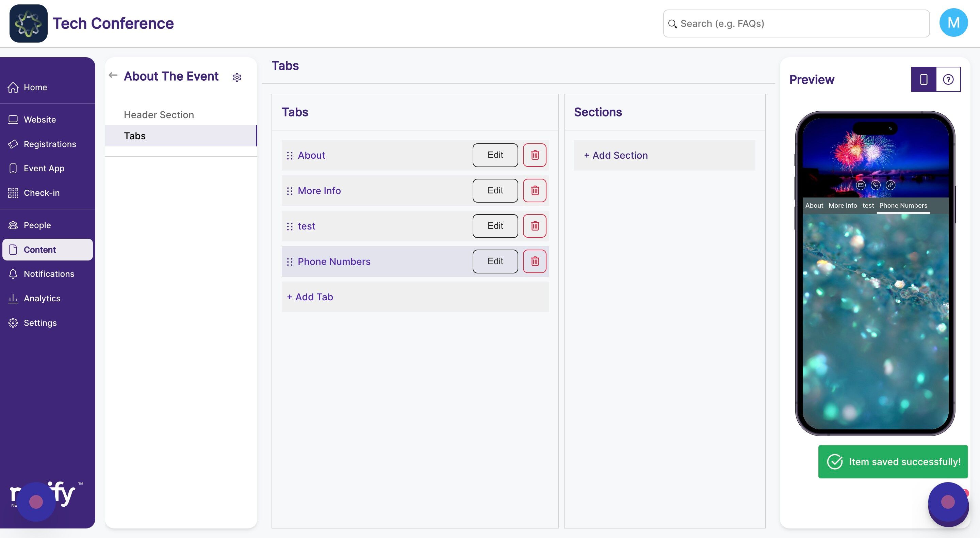
Task: Click Add Section in Sections panel
Action: pyautogui.click(x=616, y=155)
